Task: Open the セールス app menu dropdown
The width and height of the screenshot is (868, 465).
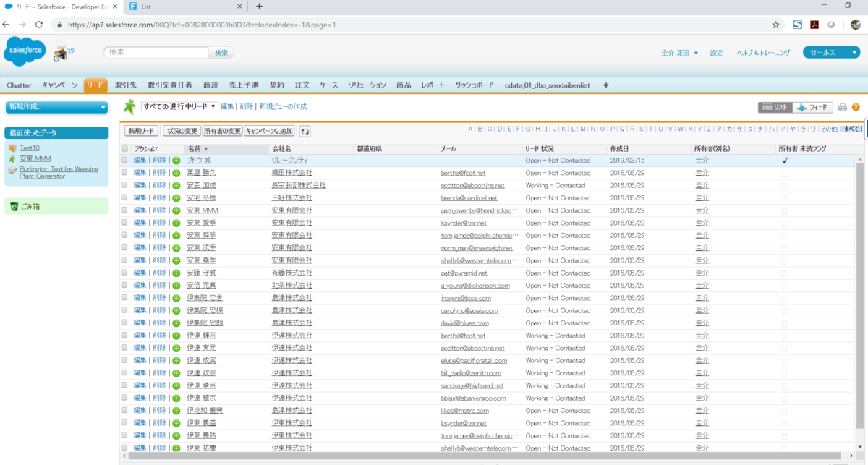Action: click(830, 52)
